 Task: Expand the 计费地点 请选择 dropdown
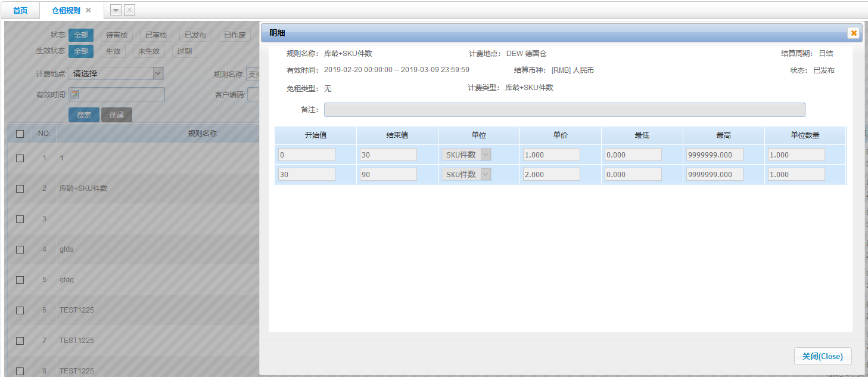pyautogui.click(x=158, y=73)
